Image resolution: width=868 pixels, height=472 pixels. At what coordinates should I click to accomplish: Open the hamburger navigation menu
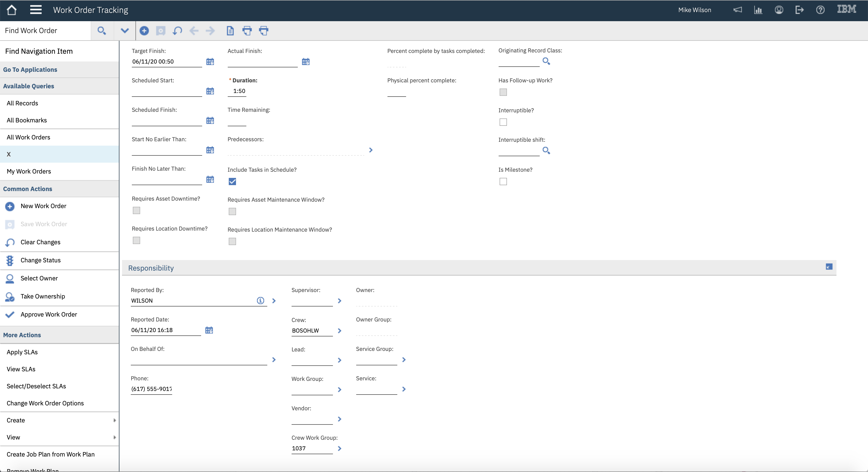pos(36,10)
